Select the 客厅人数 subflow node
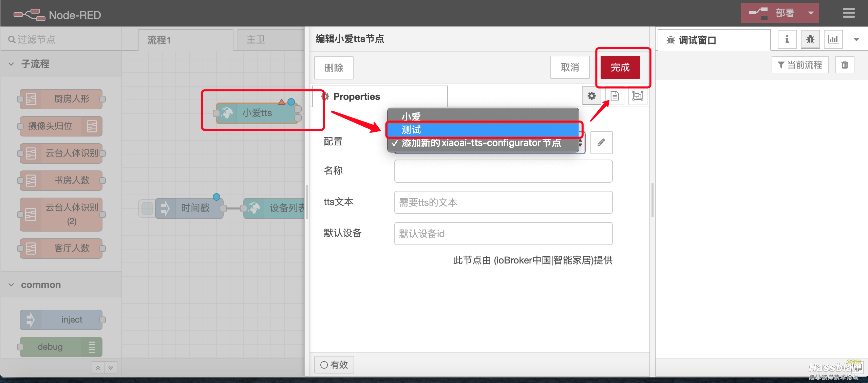Screen dimensions: 868x383 click(x=61, y=249)
